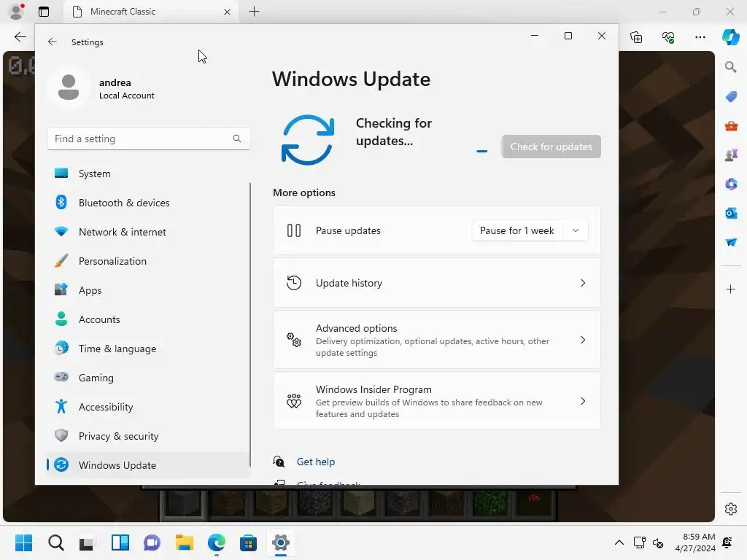This screenshot has width=747, height=560.
Task: Click the Pause for 1 week button
Action: click(517, 230)
